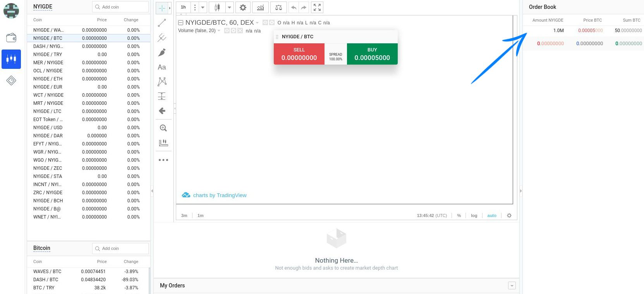Toggle logarithmic scale on chart
The height and width of the screenshot is (294, 644).
pyautogui.click(x=474, y=215)
